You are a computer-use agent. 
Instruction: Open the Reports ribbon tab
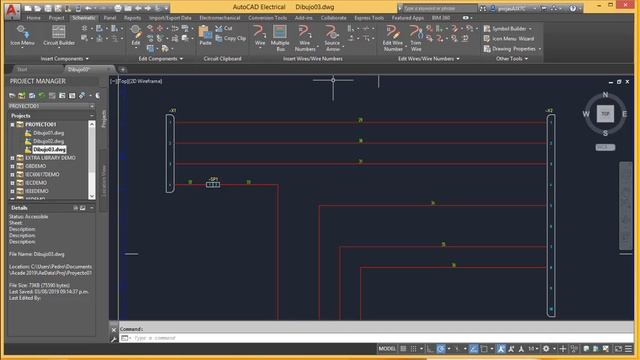pyautogui.click(x=132, y=18)
